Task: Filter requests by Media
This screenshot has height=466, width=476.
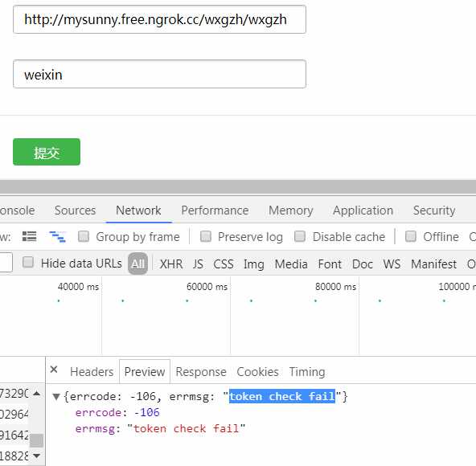Action: [x=291, y=264]
